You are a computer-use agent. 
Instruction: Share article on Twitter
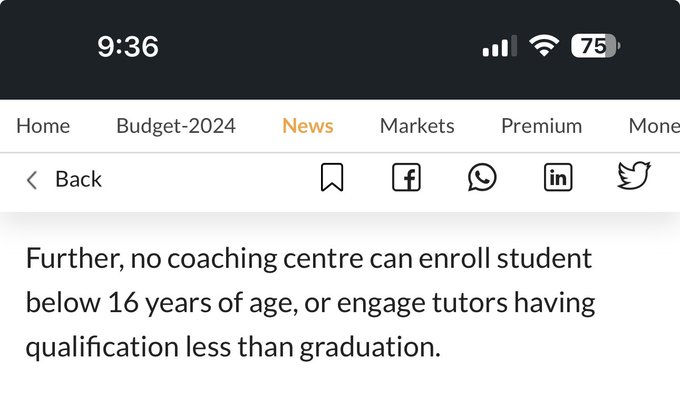click(634, 177)
